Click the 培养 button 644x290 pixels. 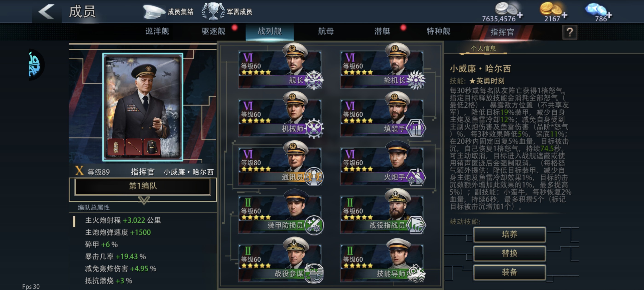point(509,235)
